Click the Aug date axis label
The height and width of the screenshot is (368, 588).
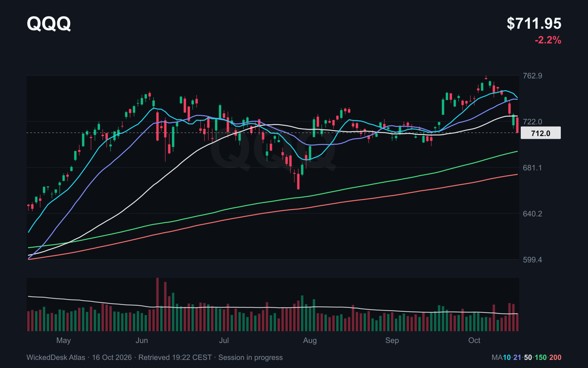pyautogui.click(x=310, y=340)
